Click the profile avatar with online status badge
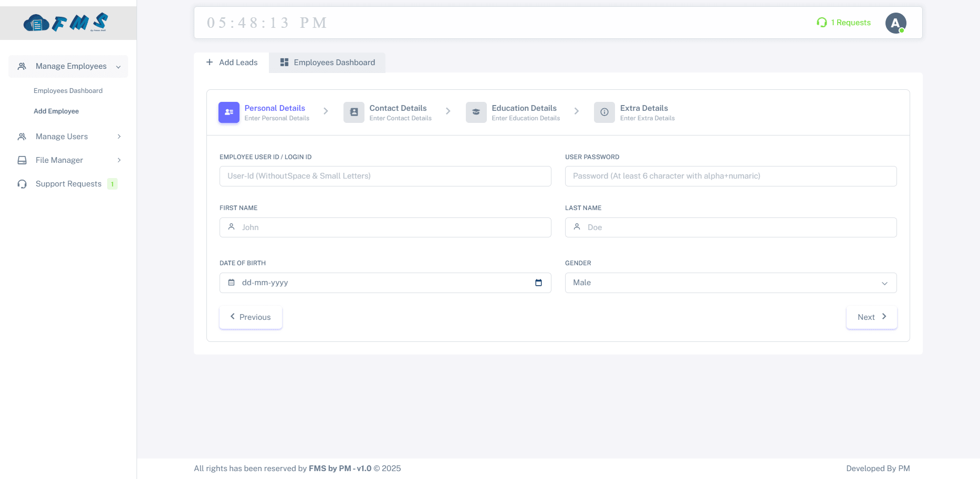 (x=895, y=23)
